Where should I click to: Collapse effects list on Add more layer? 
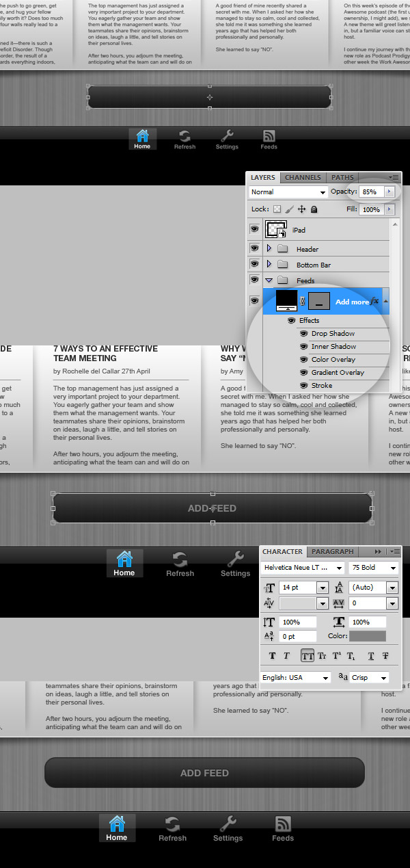[385, 301]
